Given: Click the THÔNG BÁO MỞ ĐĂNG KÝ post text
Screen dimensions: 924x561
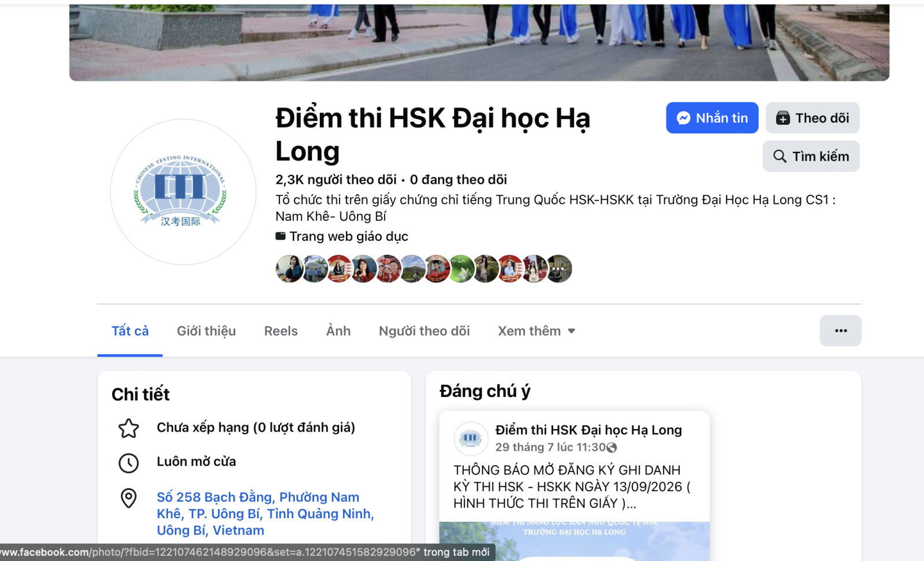Looking at the screenshot, I should coord(572,486).
